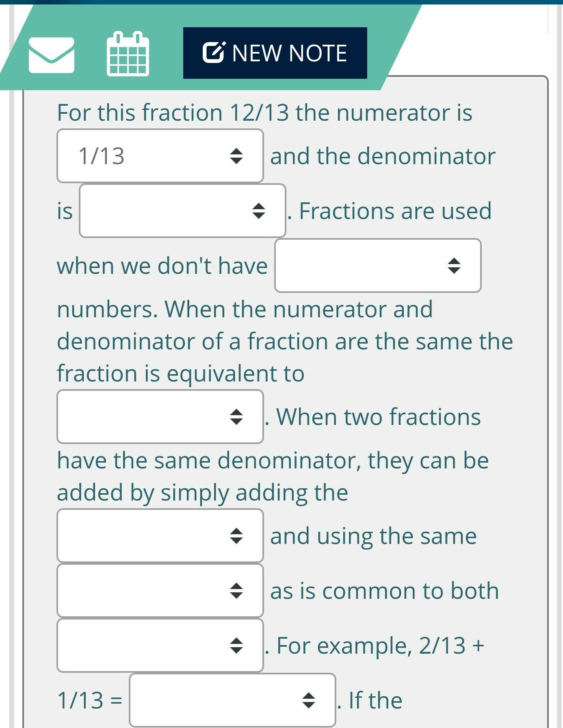Viewport: 563px width, 728px height.
Task: Click arrows of dropdown before 'When two fractions'
Action: pyautogui.click(x=236, y=416)
